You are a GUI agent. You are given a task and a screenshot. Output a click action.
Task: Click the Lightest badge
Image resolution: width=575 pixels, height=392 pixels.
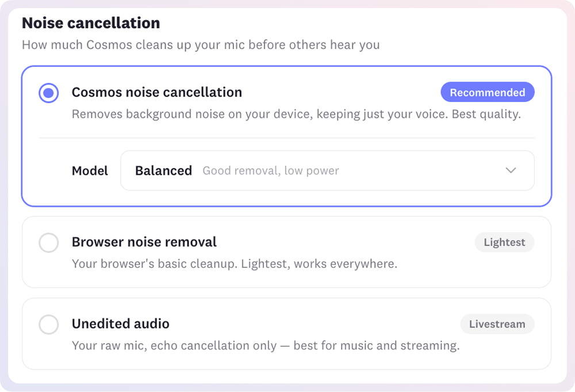pyautogui.click(x=504, y=242)
